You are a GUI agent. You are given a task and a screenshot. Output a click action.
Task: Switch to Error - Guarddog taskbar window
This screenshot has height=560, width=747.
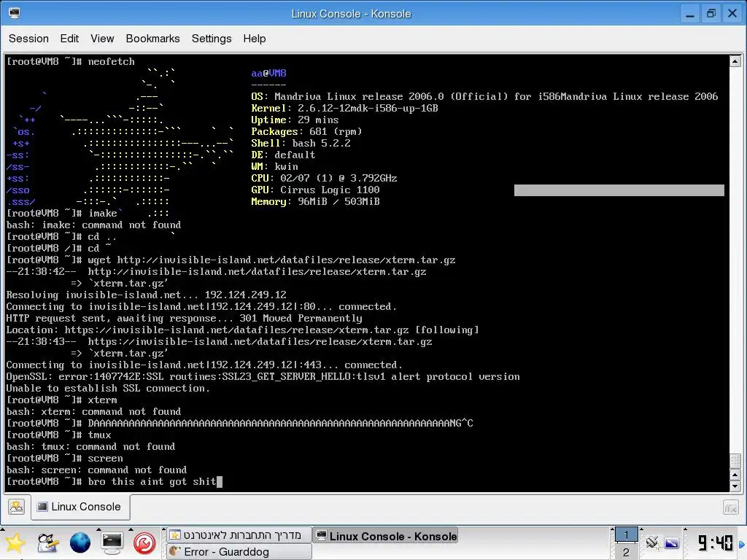coord(239,552)
